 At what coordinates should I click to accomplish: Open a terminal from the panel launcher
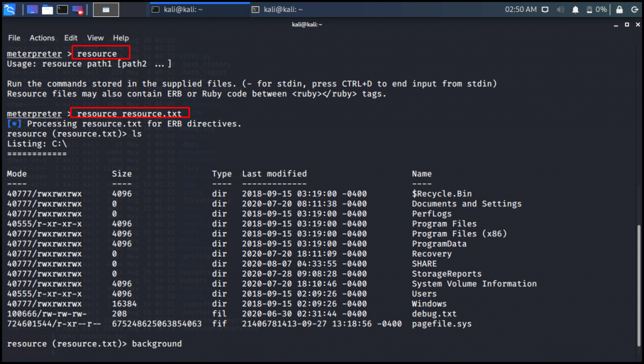click(62, 9)
